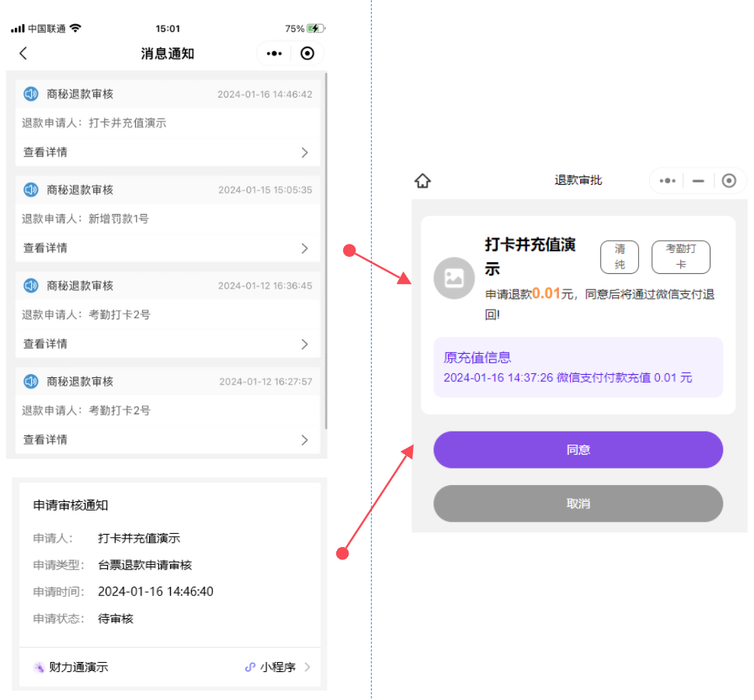Tap the timestamp 2024-01-15 15:05:35

pyautogui.click(x=265, y=190)
